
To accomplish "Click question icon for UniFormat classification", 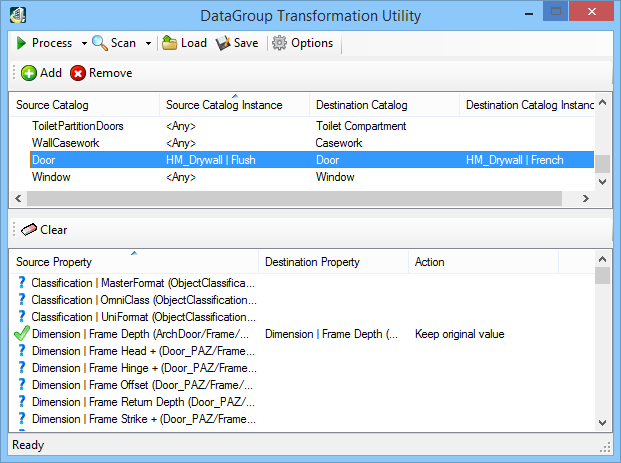I will (22, 317).
